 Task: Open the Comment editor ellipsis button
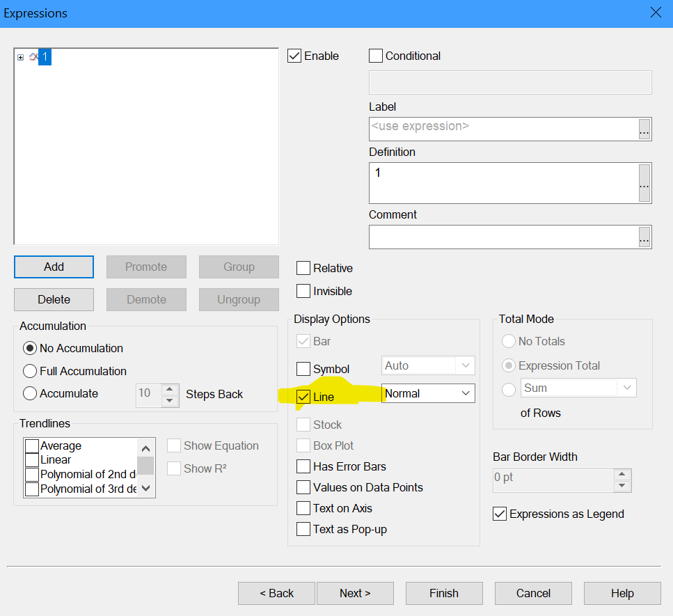click(644, 237)
